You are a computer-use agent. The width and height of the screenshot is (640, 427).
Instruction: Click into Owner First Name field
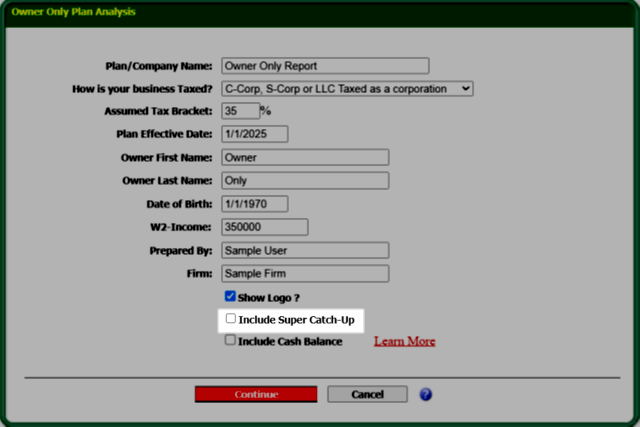coord(304,157)
